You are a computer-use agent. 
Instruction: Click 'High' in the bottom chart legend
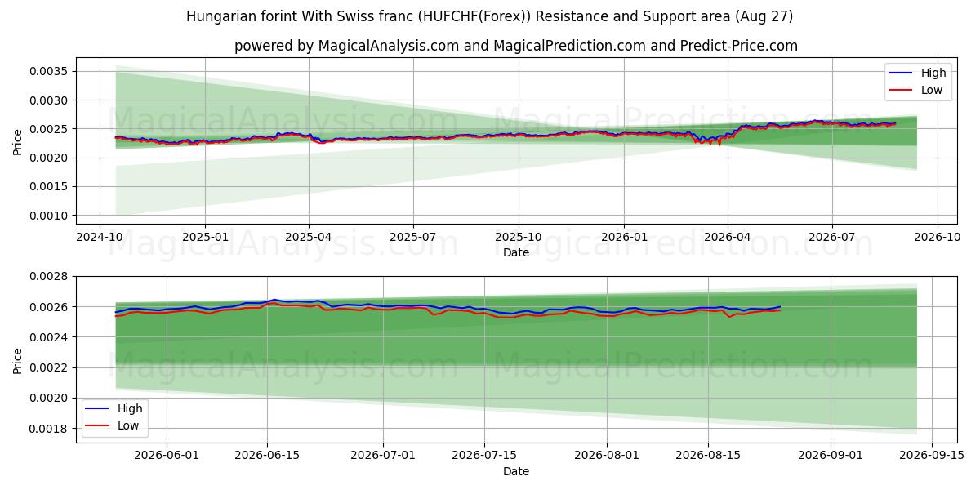pos(129,408)
